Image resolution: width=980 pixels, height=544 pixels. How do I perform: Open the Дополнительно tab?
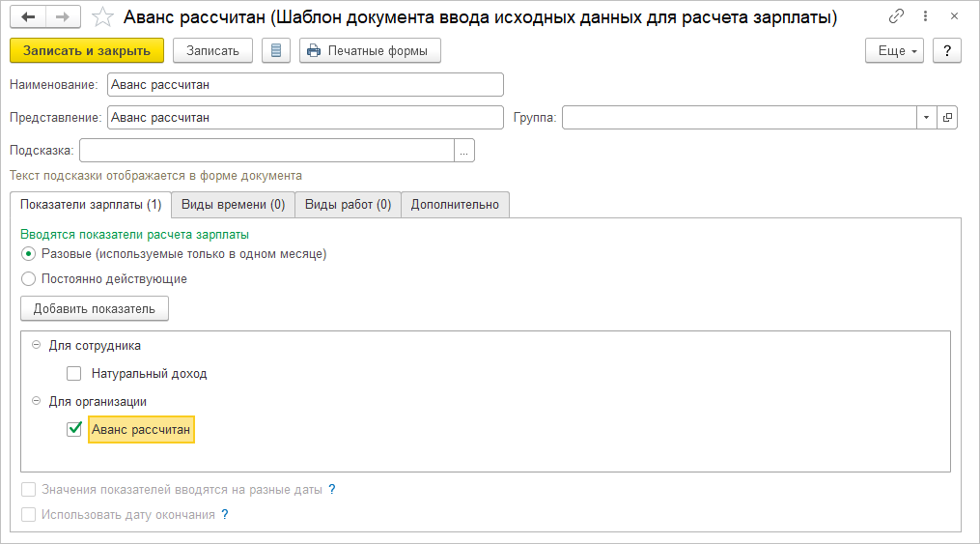tap(455, 205)
